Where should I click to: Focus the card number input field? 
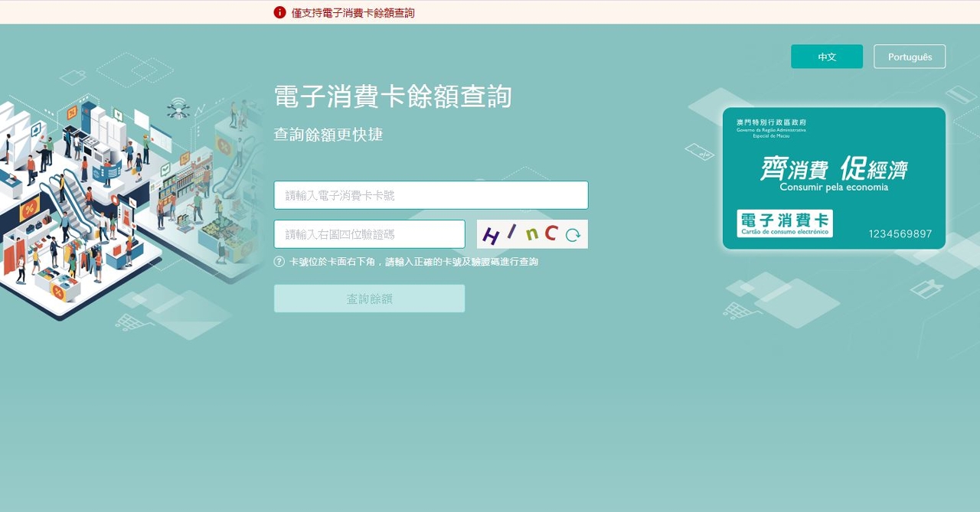[431, 195]
